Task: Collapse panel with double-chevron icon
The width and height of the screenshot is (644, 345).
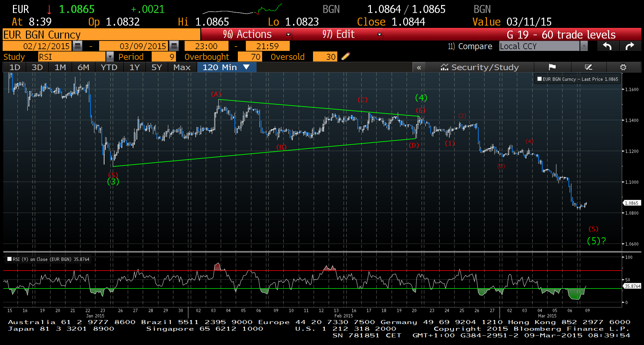Action: click(419, 67)
